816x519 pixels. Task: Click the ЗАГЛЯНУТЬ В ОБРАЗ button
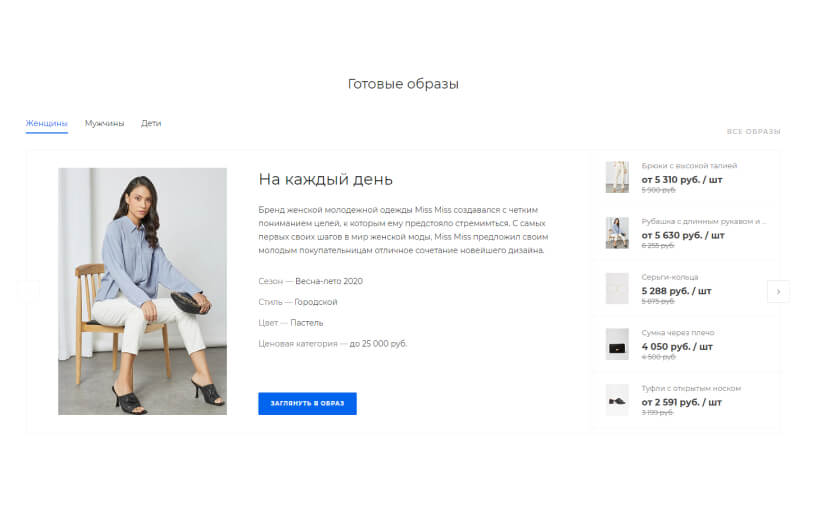coord(308,403)
